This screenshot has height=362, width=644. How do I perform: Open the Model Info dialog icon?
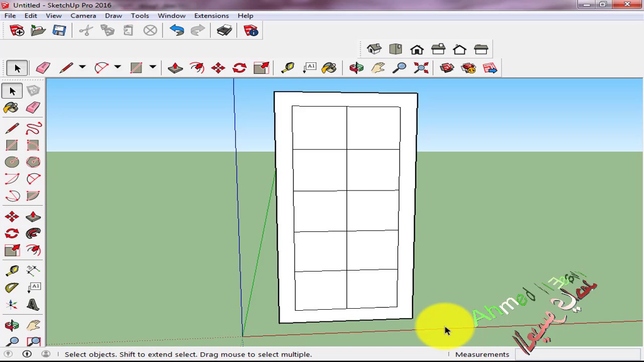[251, 31]
